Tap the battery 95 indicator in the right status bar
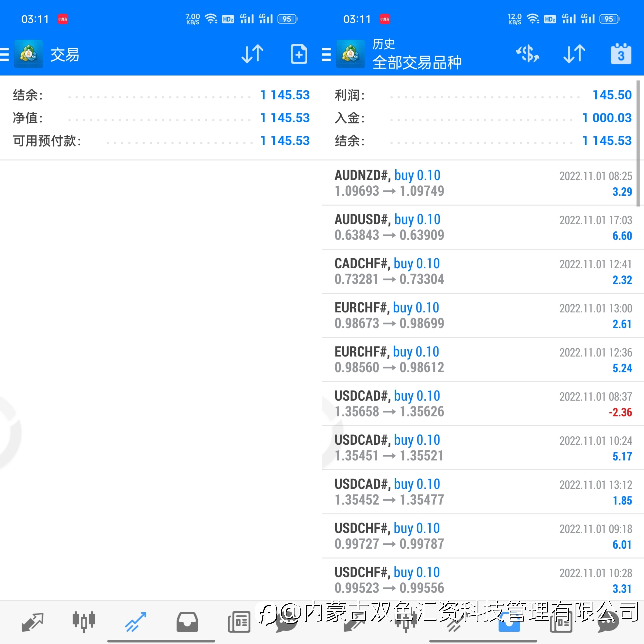 tap(609, 19)
